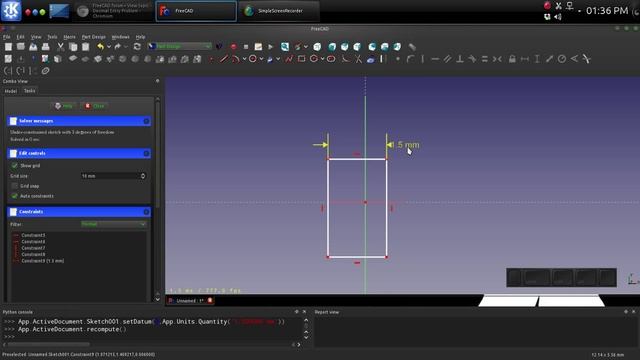640x360 pixels.
Task: Open the arc tool dropdown arrow
Action: tap(244, 60)
